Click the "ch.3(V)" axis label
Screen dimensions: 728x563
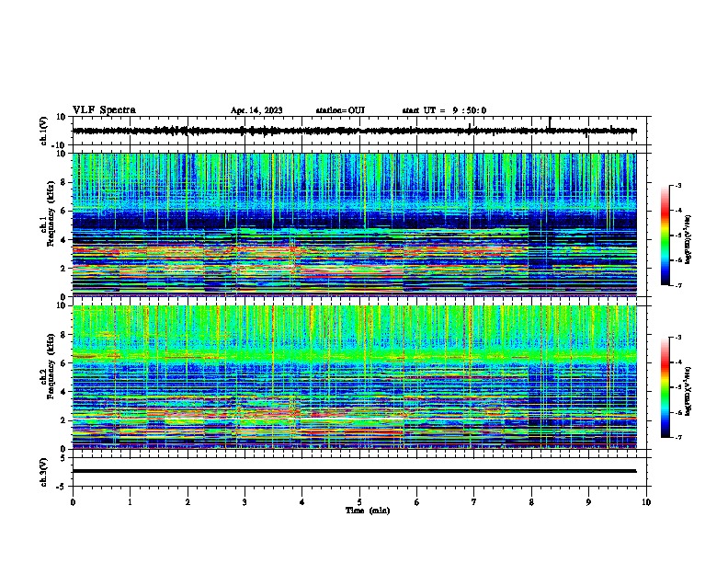[44, 472]
